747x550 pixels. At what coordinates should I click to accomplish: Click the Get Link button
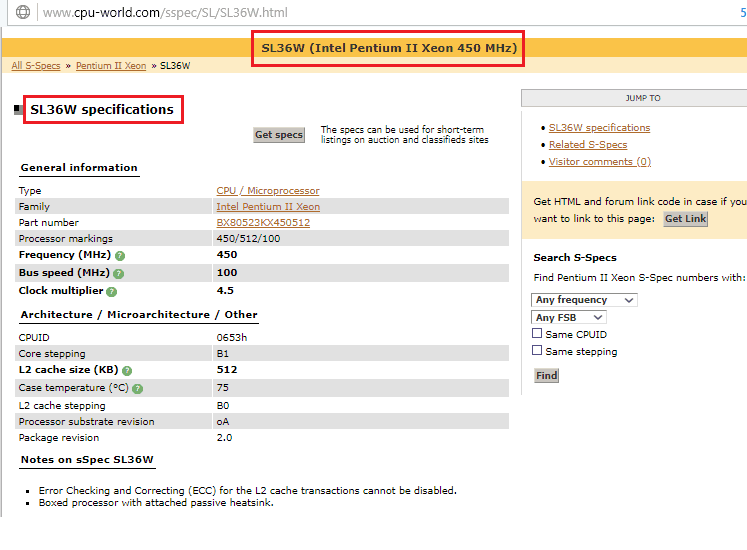tap(686, 219)
